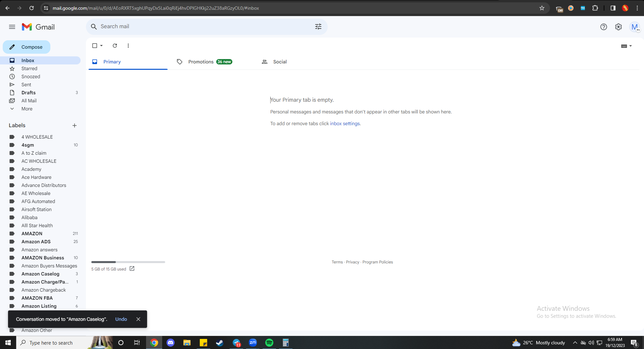This screenshot has width=644, height=349.
Task: Open File Explorer from taskbar
Action: [187, 343]
